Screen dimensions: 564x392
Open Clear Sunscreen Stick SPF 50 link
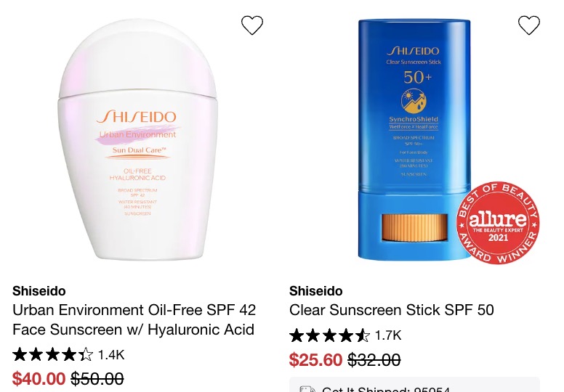391,310
